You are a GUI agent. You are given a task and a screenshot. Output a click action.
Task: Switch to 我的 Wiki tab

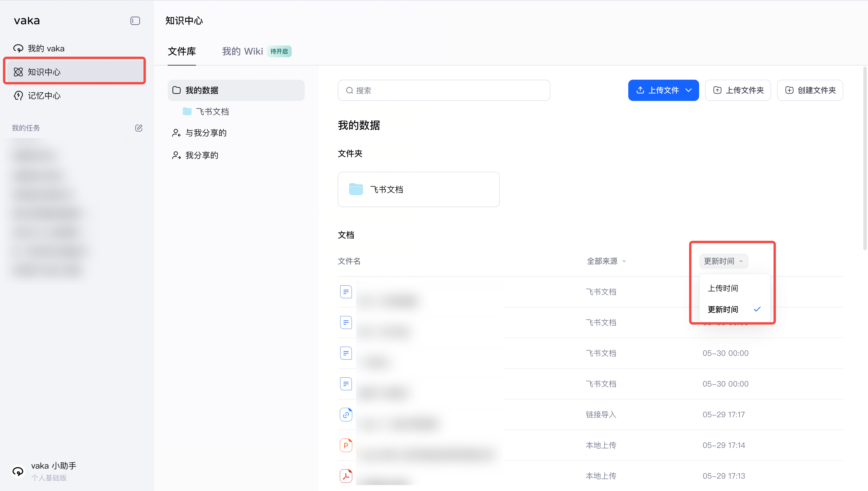pyautogui.click(x=242, y=51)
